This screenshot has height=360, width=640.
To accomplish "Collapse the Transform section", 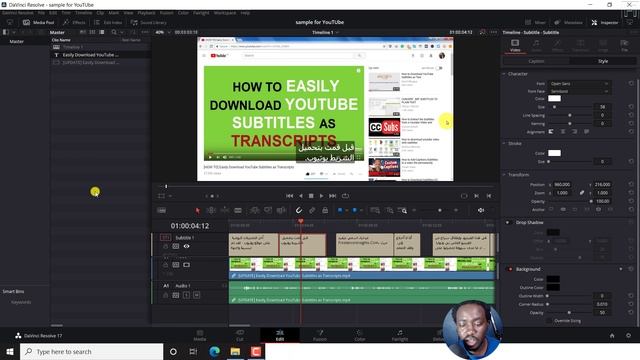I will click(x=504, y=175).
